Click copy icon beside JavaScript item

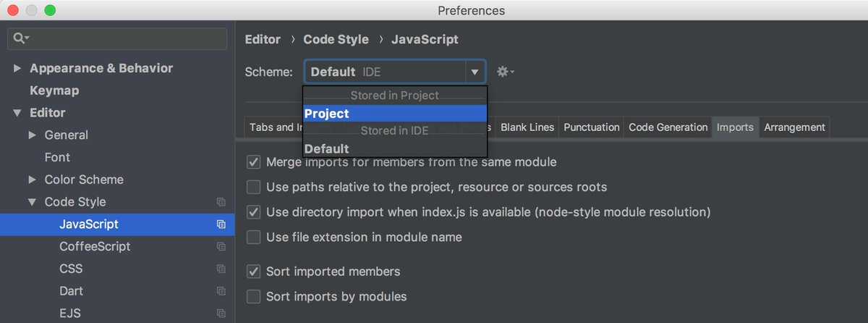221,225
